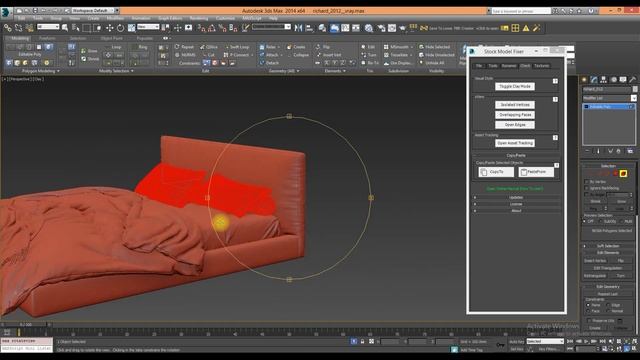This screenshot has height=360, width=640.
Task: Click the yellow warning triangle toolbar icon
Action: (x=526, y=28)
